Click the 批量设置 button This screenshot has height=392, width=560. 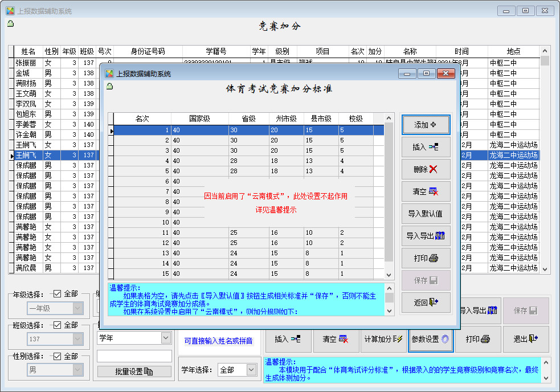pyautogui.click(x=134, y=371)
